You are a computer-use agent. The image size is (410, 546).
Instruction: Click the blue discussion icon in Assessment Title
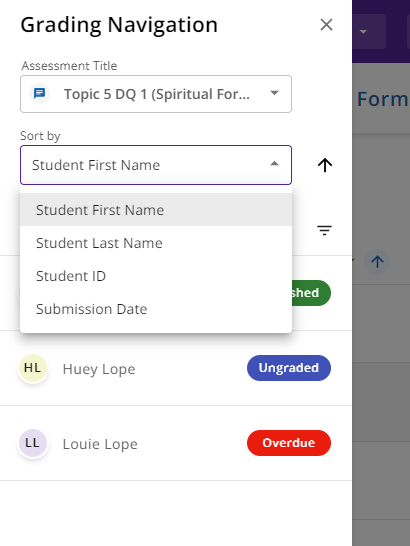[x=39, y=94]
